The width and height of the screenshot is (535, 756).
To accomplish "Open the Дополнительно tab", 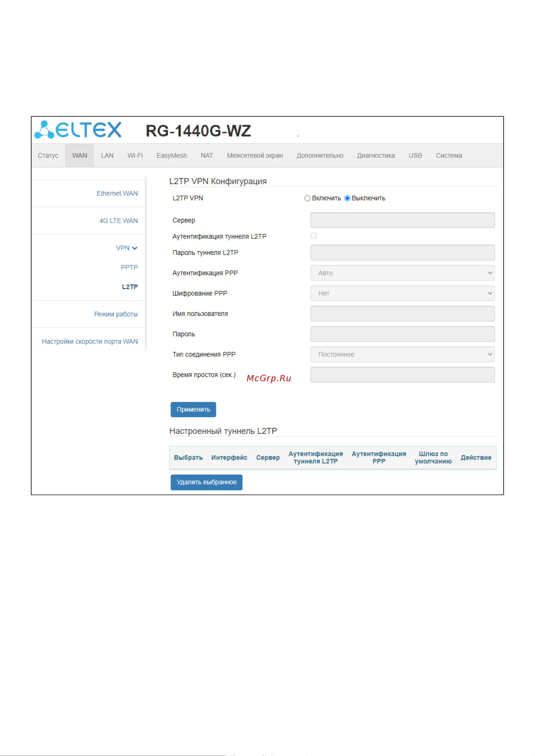I will [320, 156].
